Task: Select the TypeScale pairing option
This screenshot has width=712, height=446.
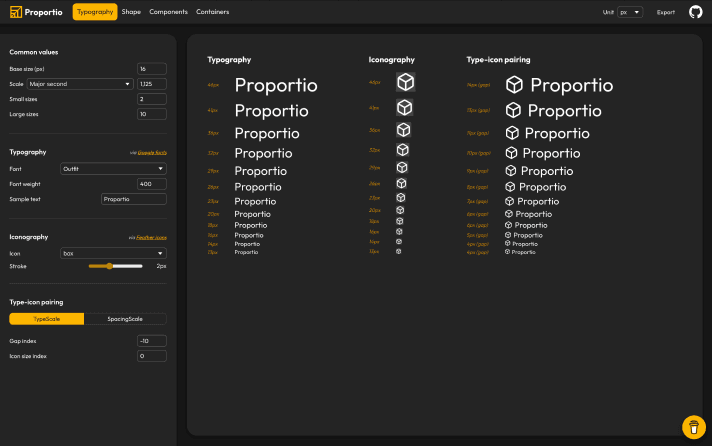Action: coord(47,319)
